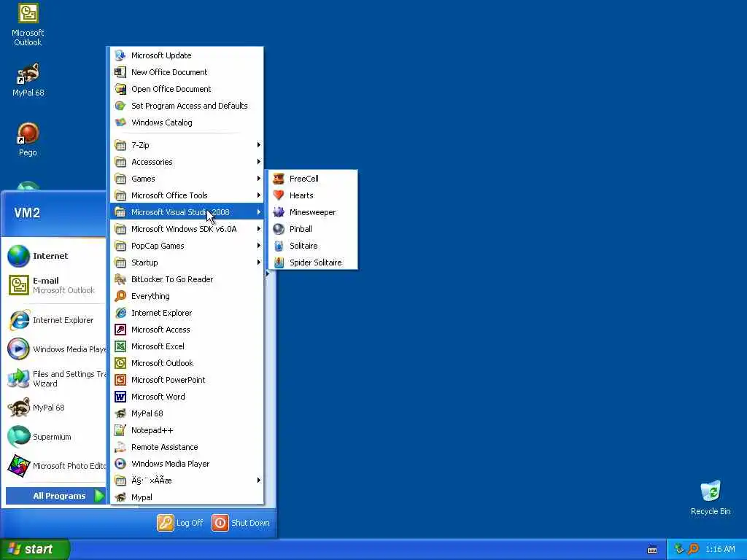Expand the 7-Zip submenu arrow
Screen dimensions: 747x560
pyautogui.click(x=259, y=145)
